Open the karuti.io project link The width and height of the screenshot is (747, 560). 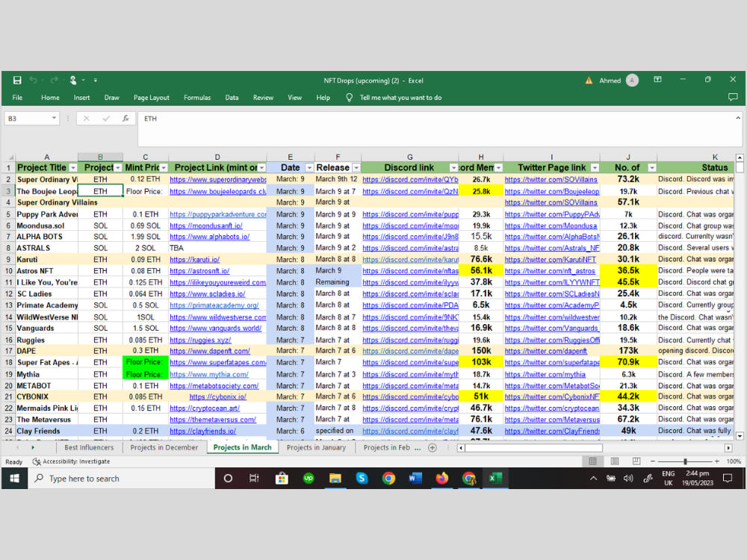click(x=194, y=260)
